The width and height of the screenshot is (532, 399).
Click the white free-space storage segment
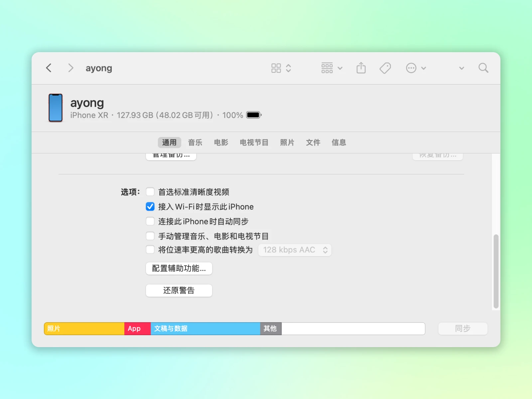coord(353,329)
